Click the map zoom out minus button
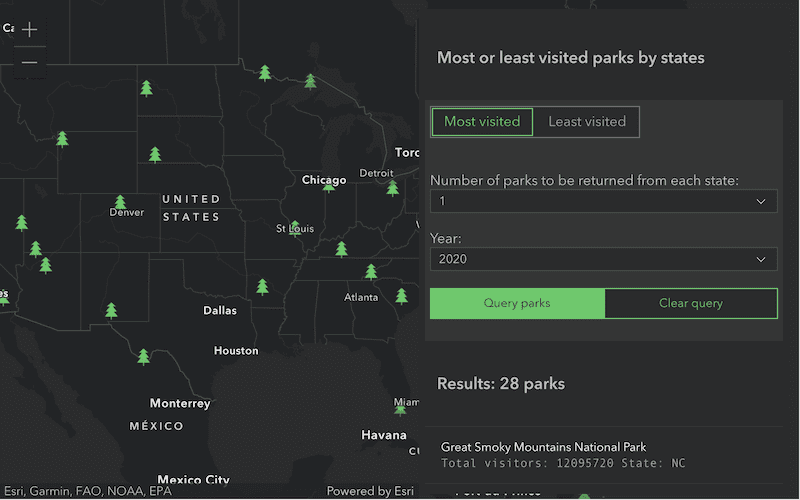The width and height of the screenshot is (800, 500). [29, 62]
